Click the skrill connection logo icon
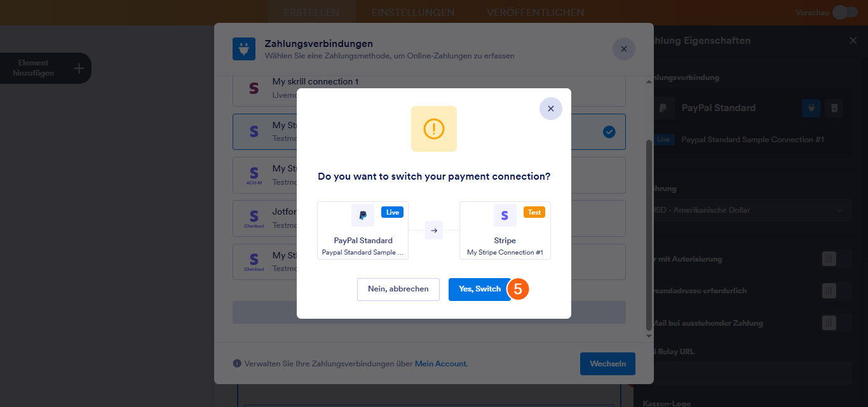Viewport: 868px width, 407px height. pyautogui.click(x=254, y=88)
